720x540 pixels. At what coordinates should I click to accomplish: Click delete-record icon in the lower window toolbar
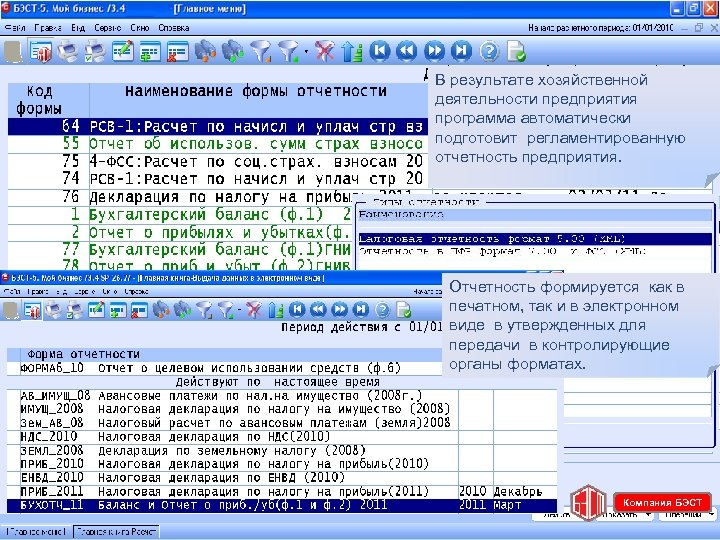click(x=139, y=310)
